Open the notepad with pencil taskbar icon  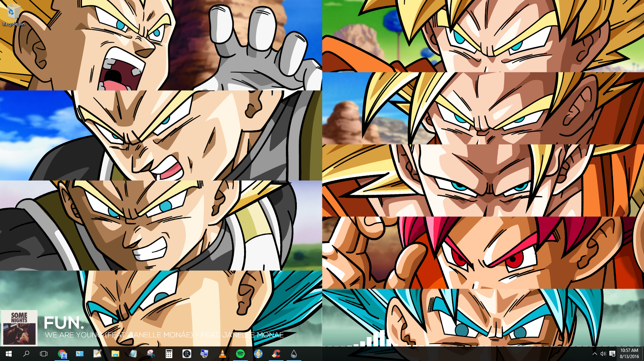point(97,354)
